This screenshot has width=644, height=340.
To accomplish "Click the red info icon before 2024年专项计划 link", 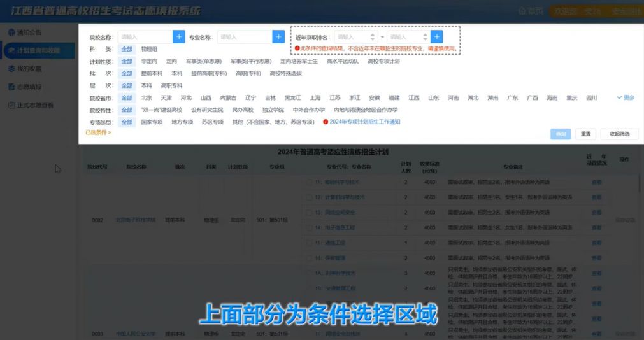I will (326, 122).
